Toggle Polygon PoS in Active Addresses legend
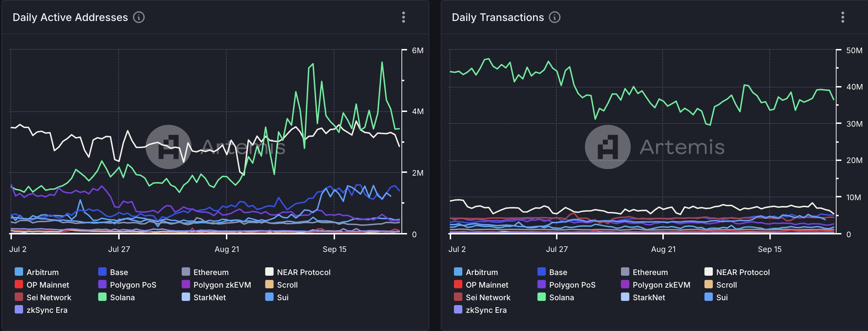 click(127, 284)
